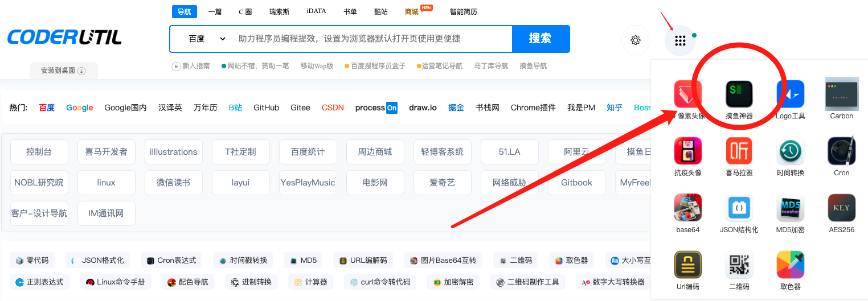Open the 酷站 tab
The width and height of the screenshot is (868, 301).
[381, 11]
